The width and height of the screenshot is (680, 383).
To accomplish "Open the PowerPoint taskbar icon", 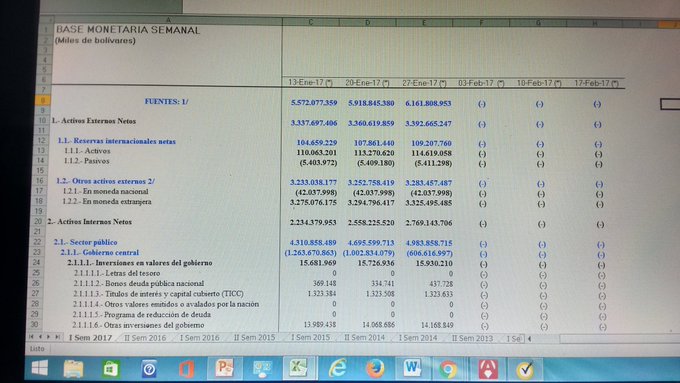I will (x=224, y=368).
